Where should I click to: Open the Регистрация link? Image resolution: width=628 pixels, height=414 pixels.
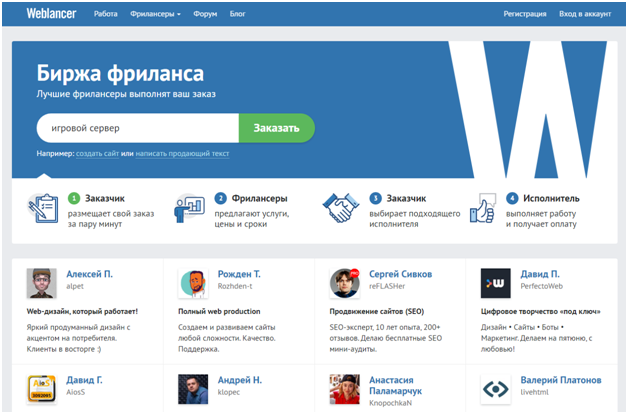pyautogui.click(x=525, y=14)
